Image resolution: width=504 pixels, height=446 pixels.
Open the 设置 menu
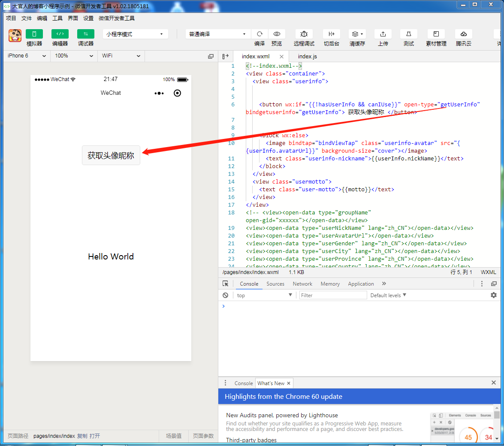click(x=88, y=18)
